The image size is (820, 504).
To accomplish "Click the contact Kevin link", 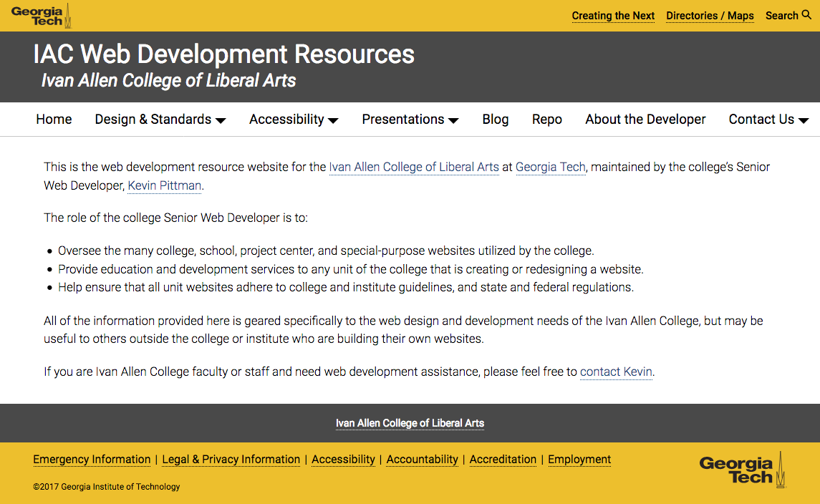I will coord(616,372).
